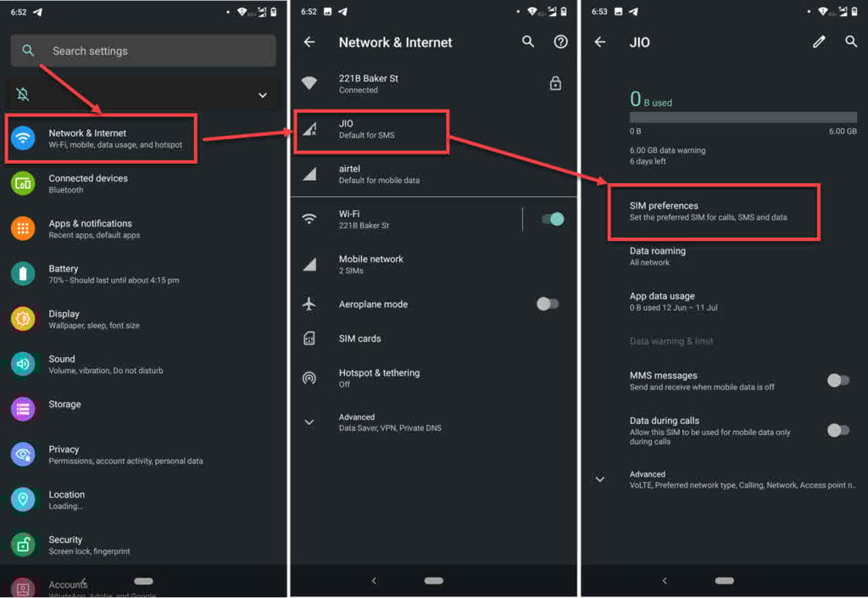Viewport: 868px width, 598px height.
Task: Open the SIM cards entry
Action: pyautogui.click(x=434, y=338)
